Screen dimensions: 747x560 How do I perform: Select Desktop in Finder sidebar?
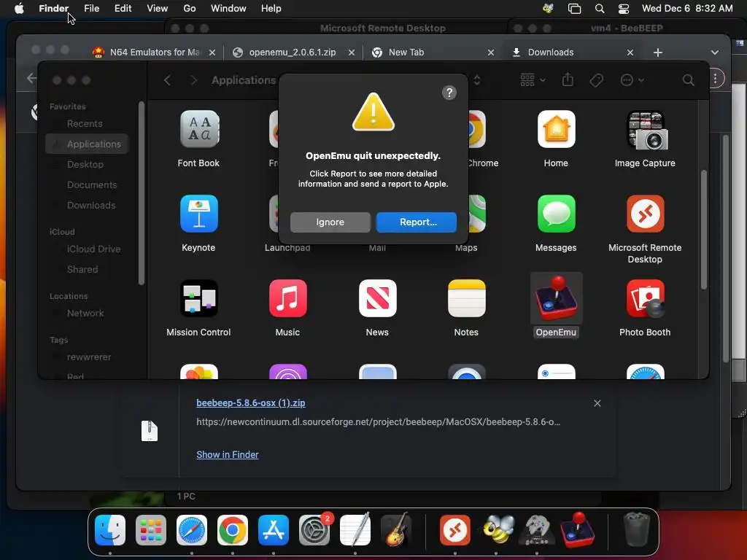click(x=85, y=164)
